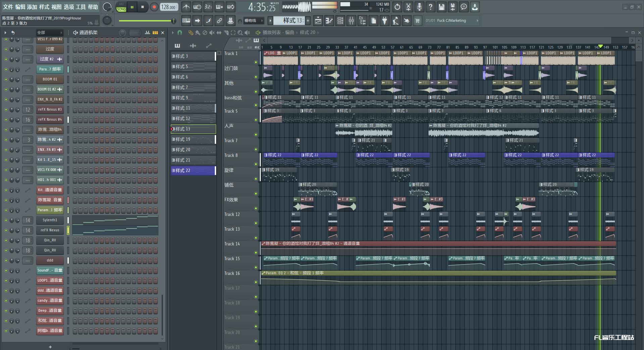The image size is (644, 350).
Task: Arm the red record button
Action: click(154, 7)
